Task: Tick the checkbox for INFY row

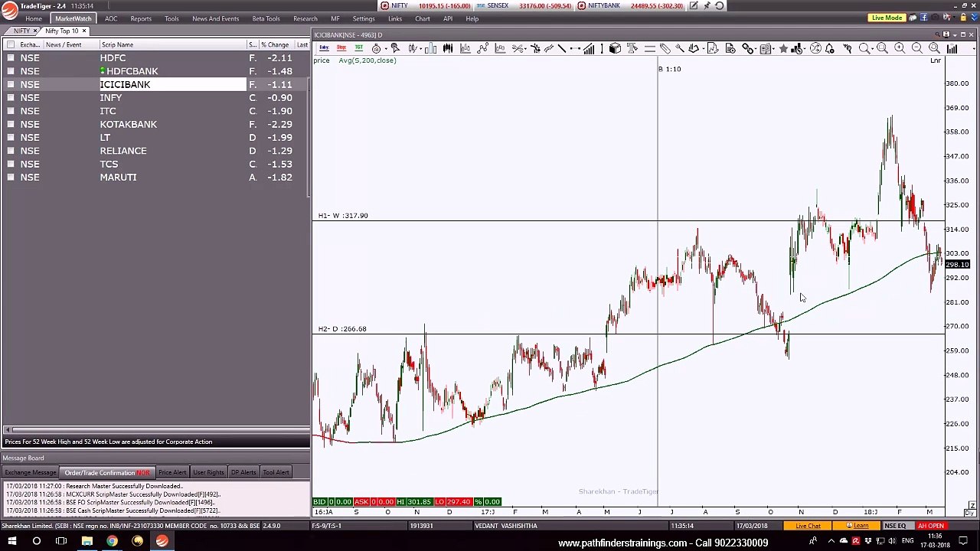Action: pos(11,98)
